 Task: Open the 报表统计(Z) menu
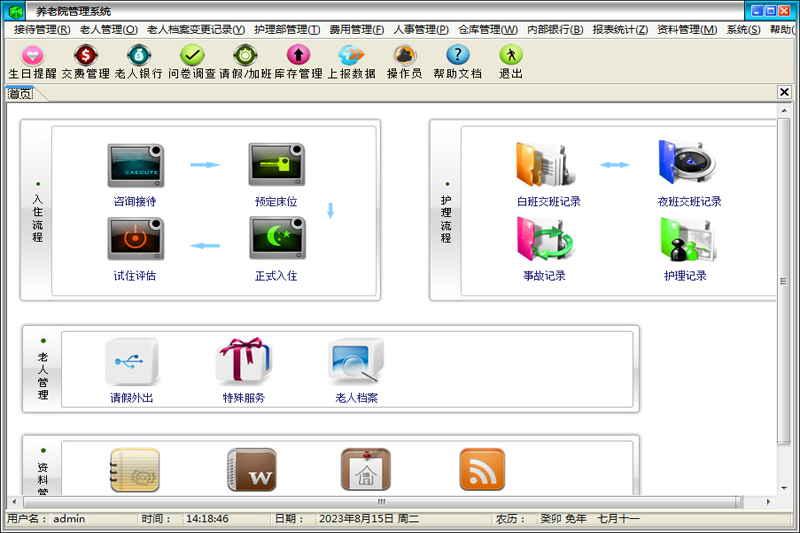(x=620, y=30)
